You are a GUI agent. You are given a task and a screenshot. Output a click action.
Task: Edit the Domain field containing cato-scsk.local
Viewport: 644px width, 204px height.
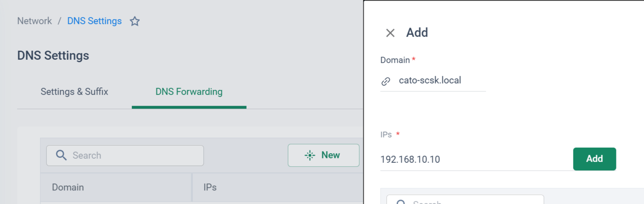click(433, 80)
